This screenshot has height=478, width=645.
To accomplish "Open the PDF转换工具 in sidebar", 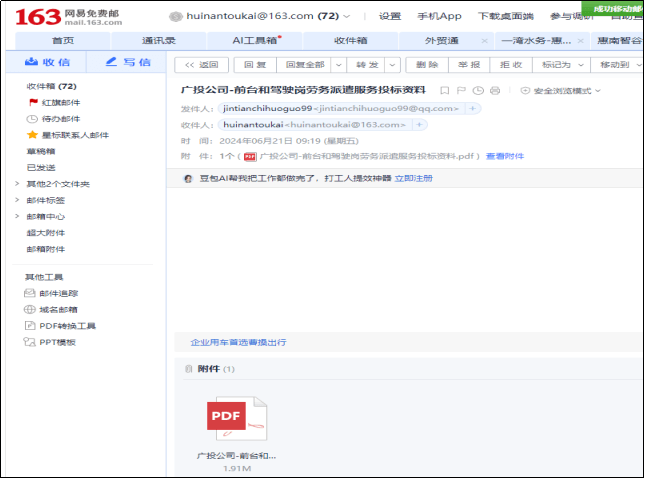I will pos(68,325).
